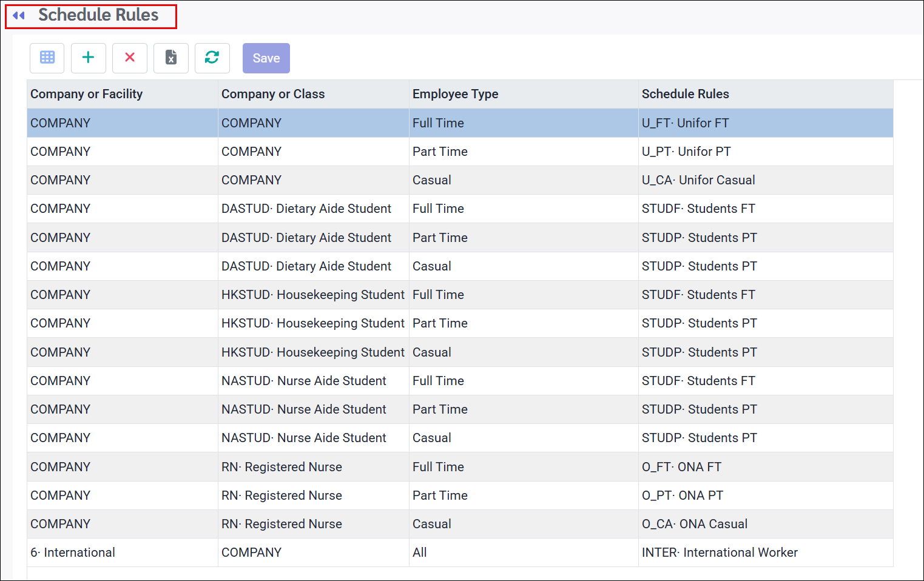Collapse panel with the double-arrow back icon
Screen dimensions: 924x581
19,16
